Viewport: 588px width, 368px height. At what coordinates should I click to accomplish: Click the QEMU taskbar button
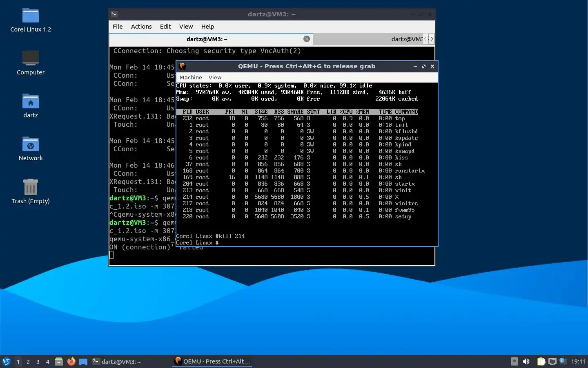[x=212, y=361]
